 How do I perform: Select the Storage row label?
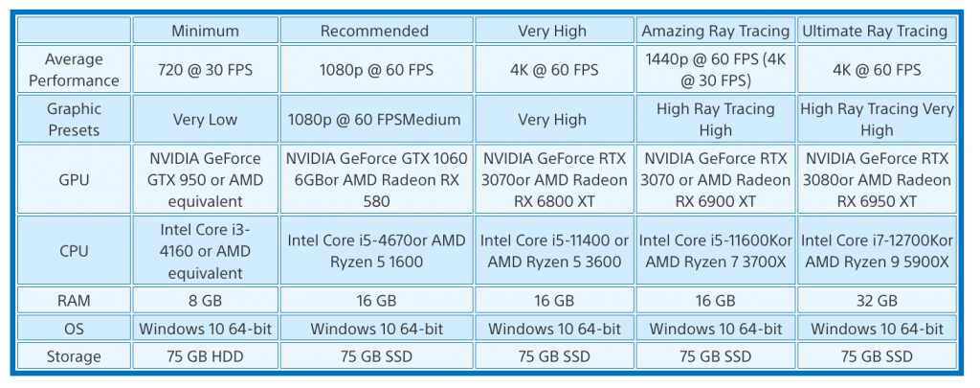(x=74, y=356)
